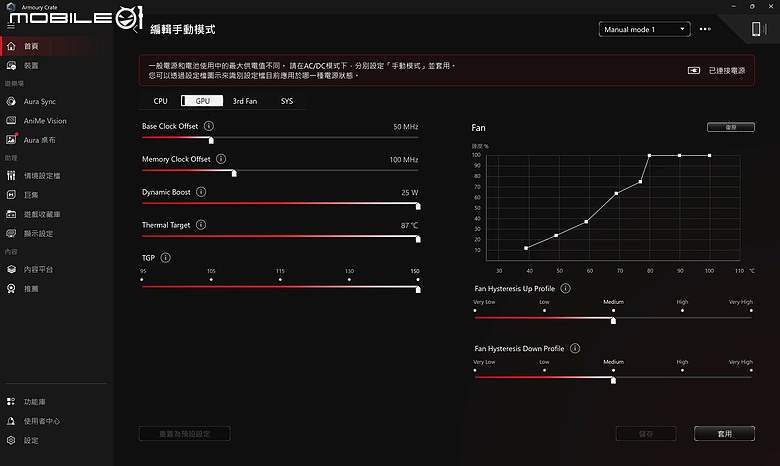Click the 套用 apply button
The width and height of the screenshot is (780, 466).
(x=724, y=434)
